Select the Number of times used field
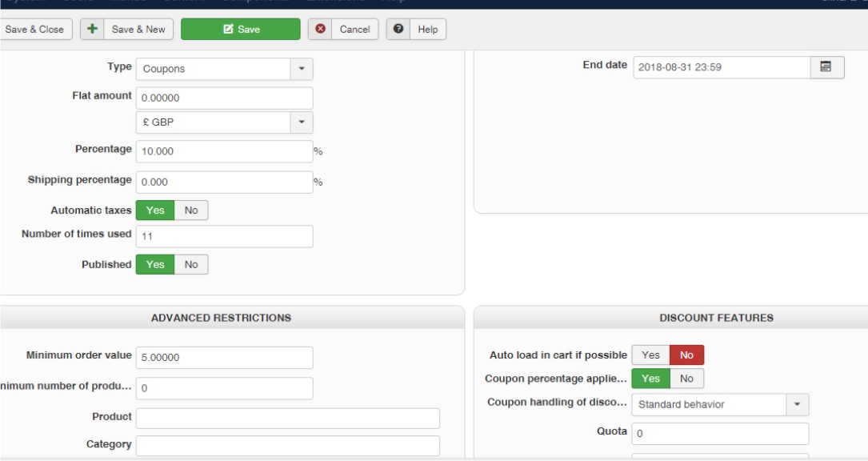This screenshot has height=461, width=868. click(224, 237)
